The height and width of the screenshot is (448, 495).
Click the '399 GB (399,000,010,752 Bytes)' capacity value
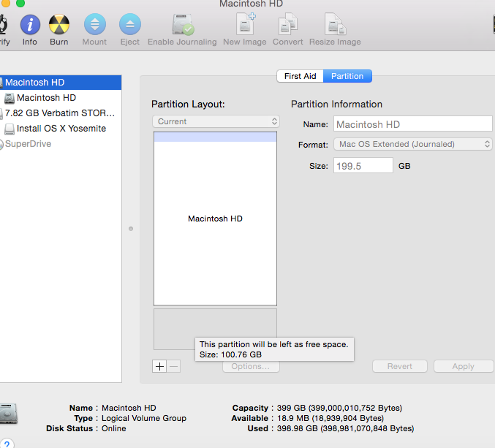(339, 408)
